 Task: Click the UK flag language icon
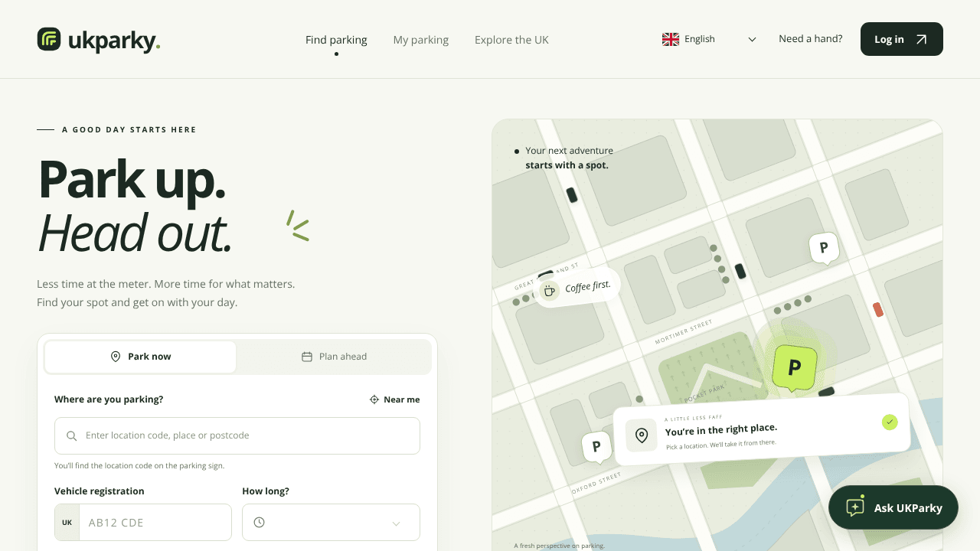(x=671, y=39)
